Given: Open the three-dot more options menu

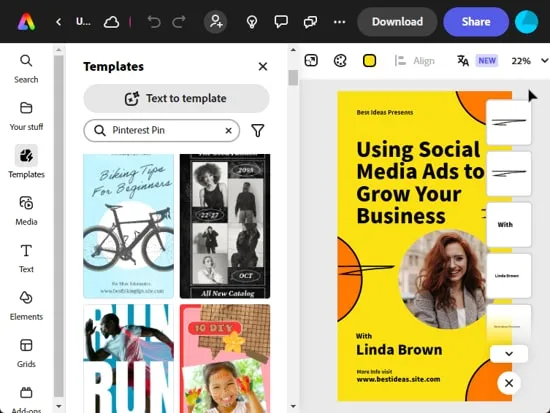Looking at the screenshot, I should 339,22.
